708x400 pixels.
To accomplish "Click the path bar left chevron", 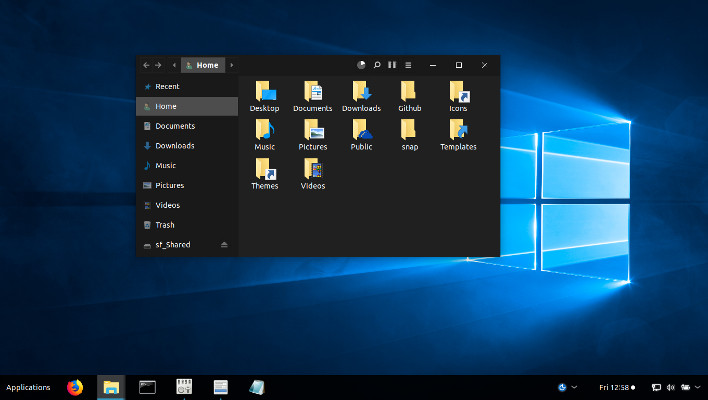I will (174, 65).
